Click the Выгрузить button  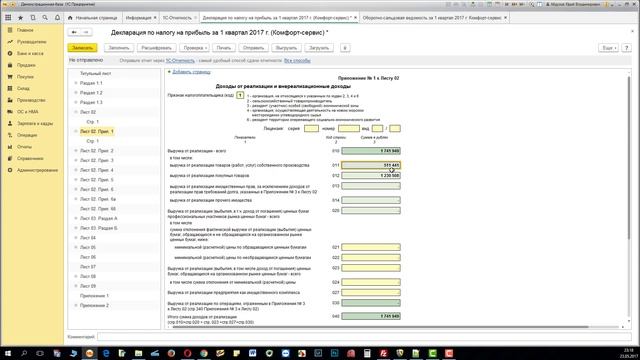pos(286,48)
